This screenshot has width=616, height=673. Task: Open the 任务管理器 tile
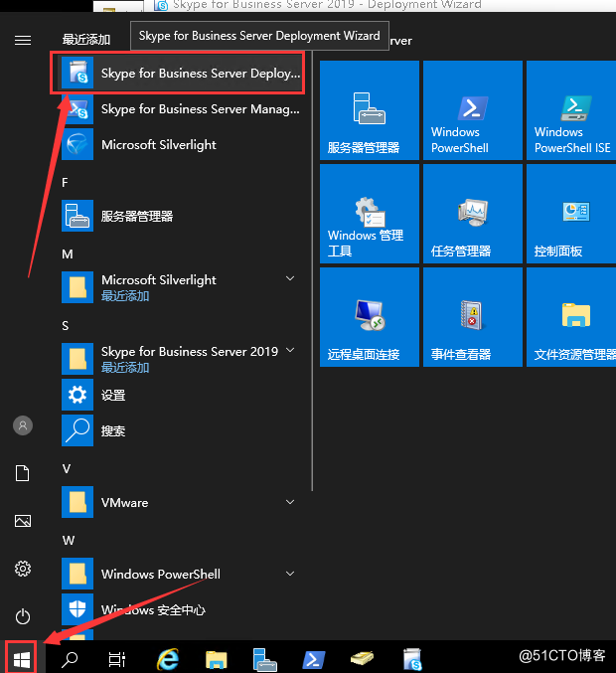(473, 214)
